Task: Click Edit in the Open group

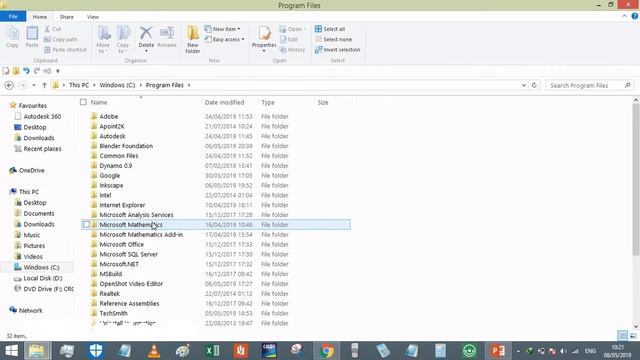Action: coord(289,39)
